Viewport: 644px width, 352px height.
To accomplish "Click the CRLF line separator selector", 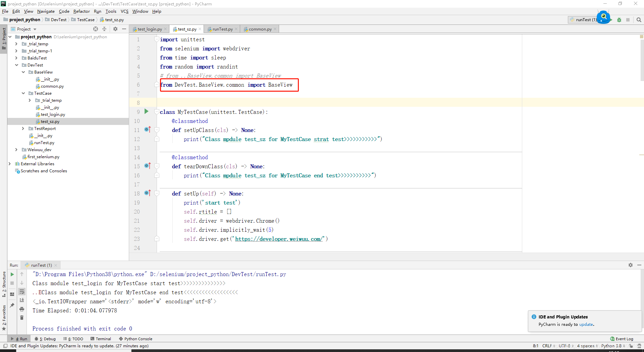I will (x=548, y=346).
